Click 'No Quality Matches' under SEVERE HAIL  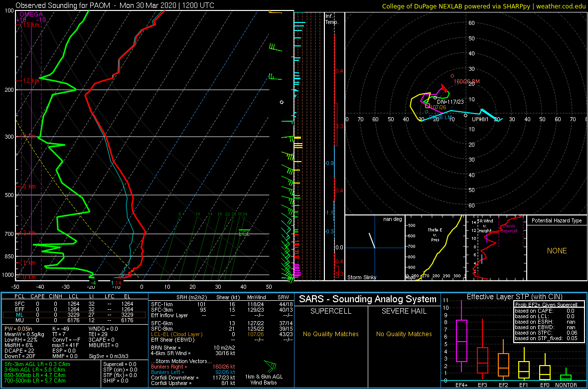coord(404,334)
